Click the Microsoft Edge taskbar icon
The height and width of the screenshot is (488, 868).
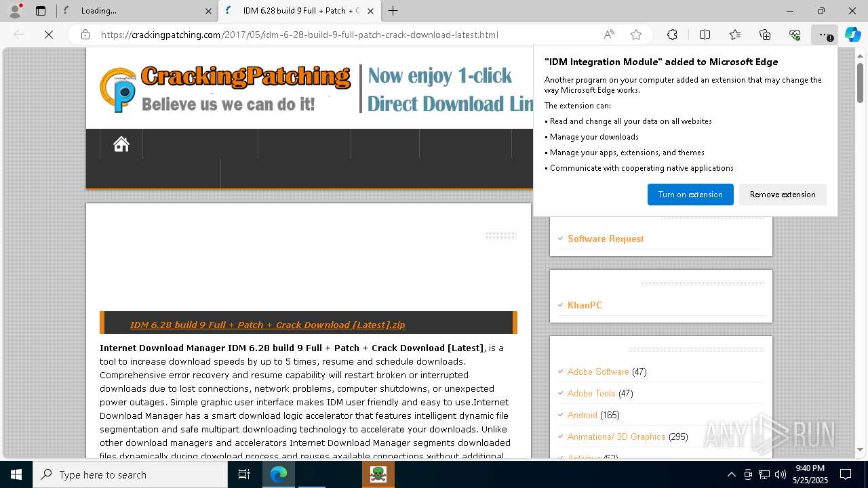(x=279, y=474)
